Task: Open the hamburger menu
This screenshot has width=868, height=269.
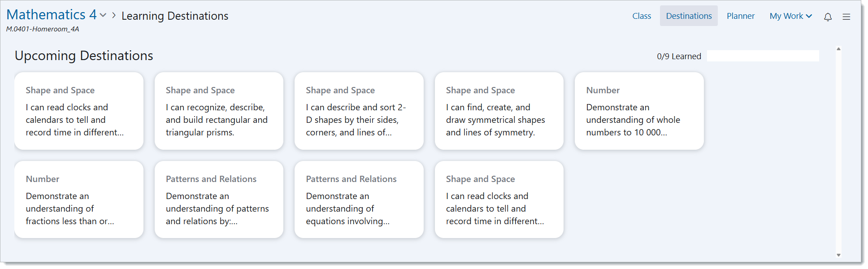Action: point(846,17)
